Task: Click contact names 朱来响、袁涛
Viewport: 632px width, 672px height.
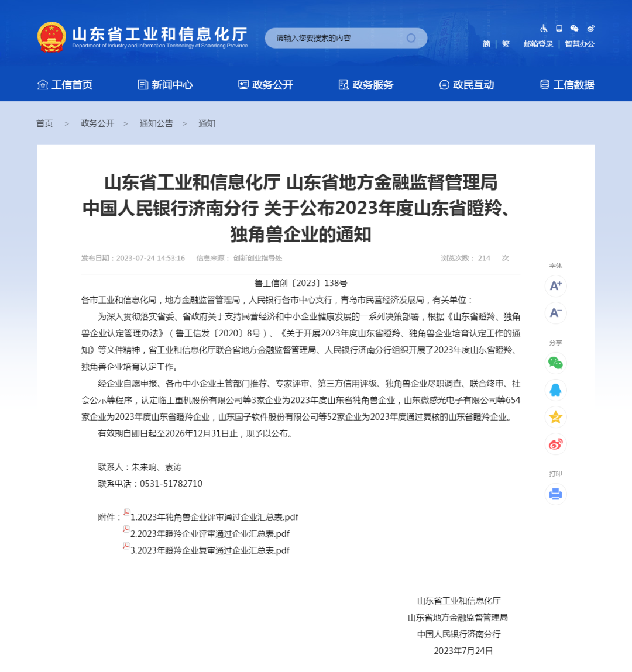Action: coord(156,467)
